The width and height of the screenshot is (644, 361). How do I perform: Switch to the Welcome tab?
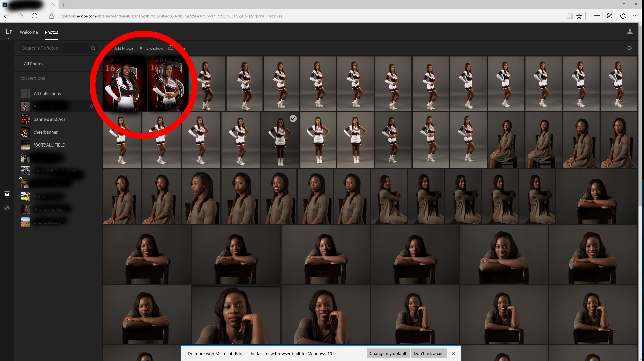29,32
